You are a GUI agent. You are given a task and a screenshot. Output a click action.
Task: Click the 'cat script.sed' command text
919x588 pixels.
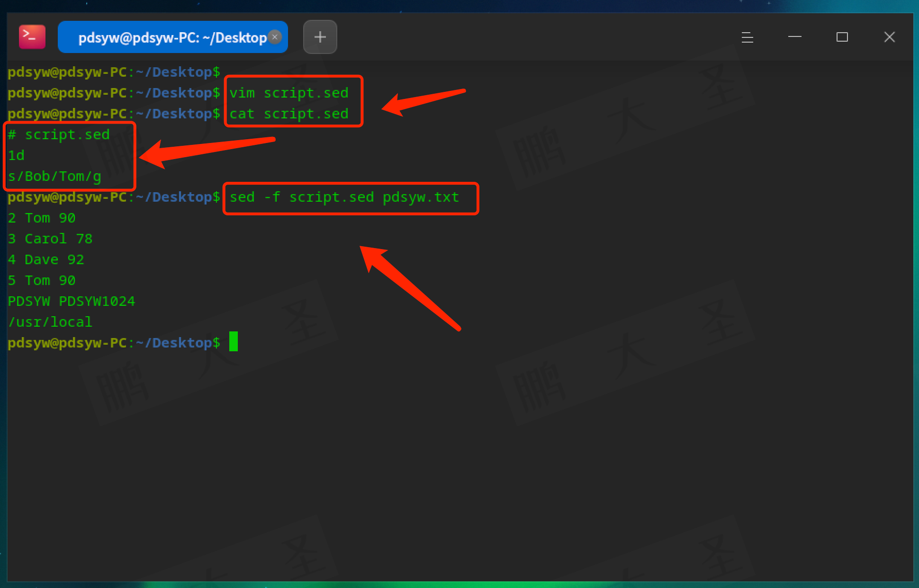[x=289, y=114]
